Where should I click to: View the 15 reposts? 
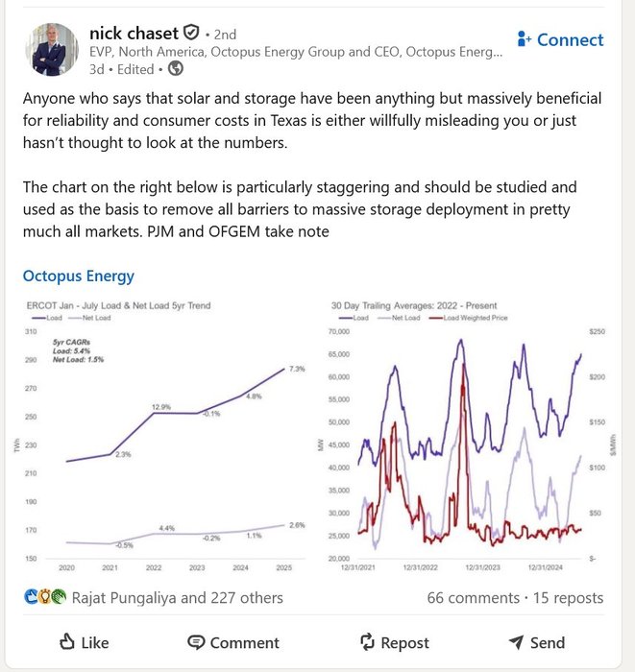(x=567, y=597)
